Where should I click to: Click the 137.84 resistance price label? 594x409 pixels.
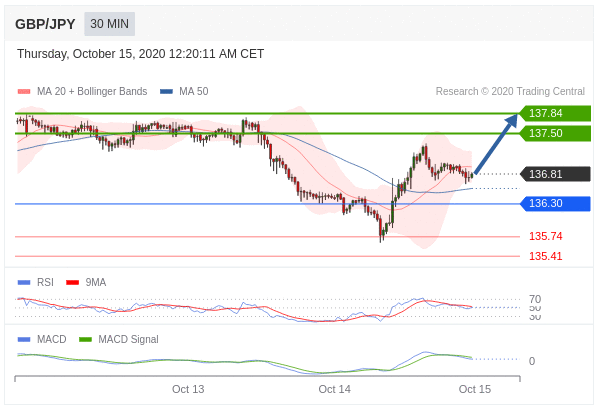click(555, 113)
